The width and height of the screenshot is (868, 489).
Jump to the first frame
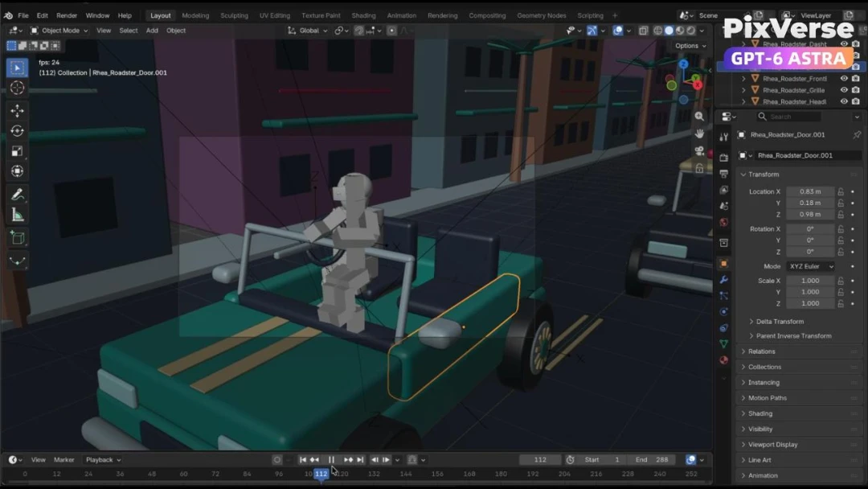(303, 460)
